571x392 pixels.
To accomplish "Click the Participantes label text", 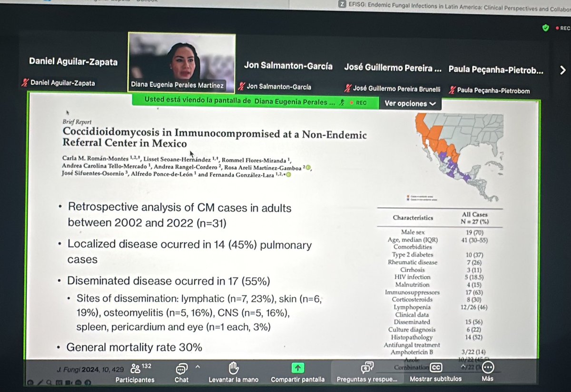I will pos(135,379).
